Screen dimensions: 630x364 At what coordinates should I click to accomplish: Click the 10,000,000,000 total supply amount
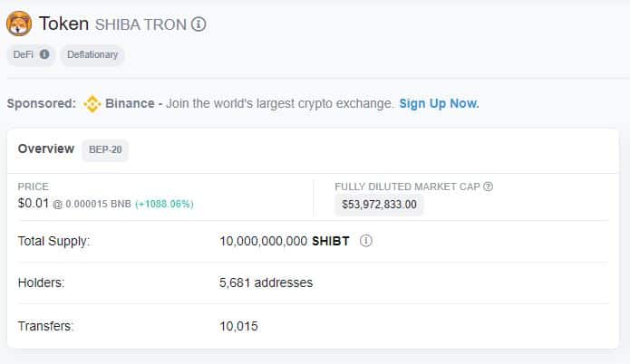[x=263, y=241]
